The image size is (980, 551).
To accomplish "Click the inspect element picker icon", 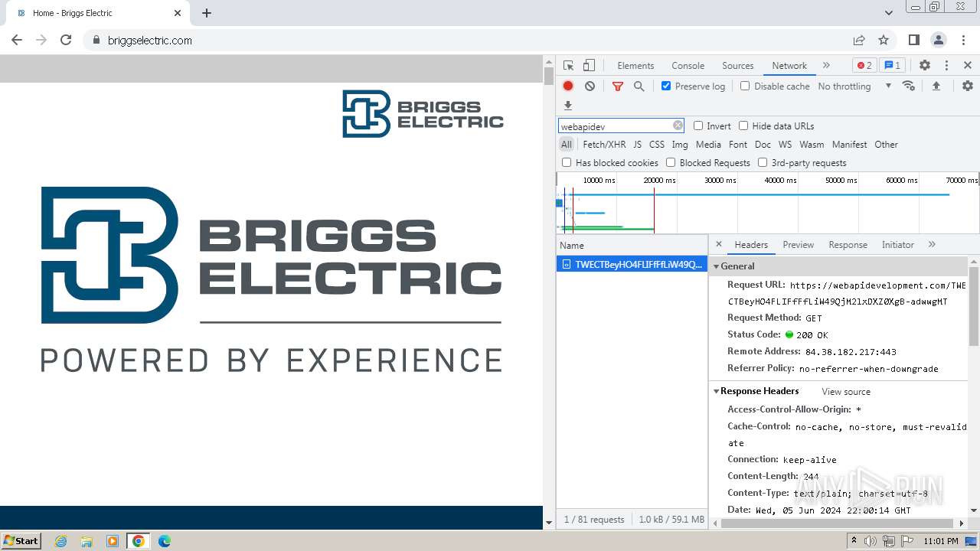I will (x=568, y=66).
